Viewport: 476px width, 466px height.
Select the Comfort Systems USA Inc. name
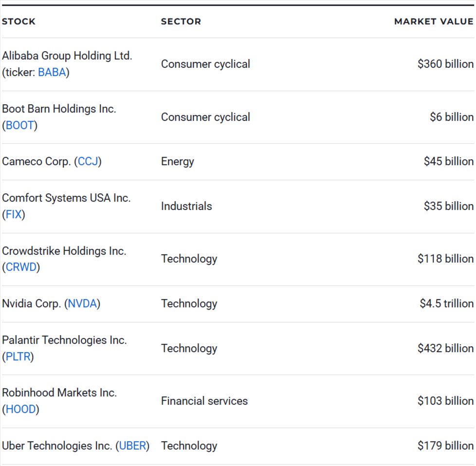click(66, 198)
